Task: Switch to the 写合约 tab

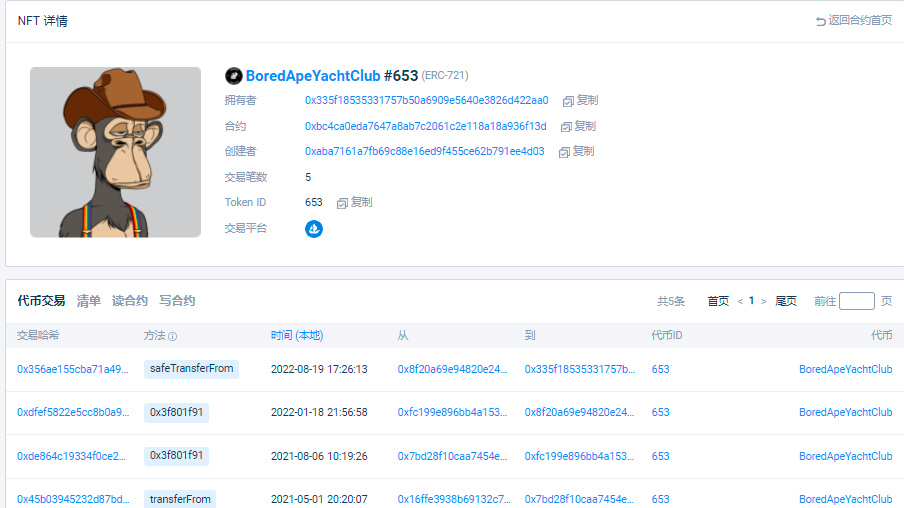Action: click(177, 300)
